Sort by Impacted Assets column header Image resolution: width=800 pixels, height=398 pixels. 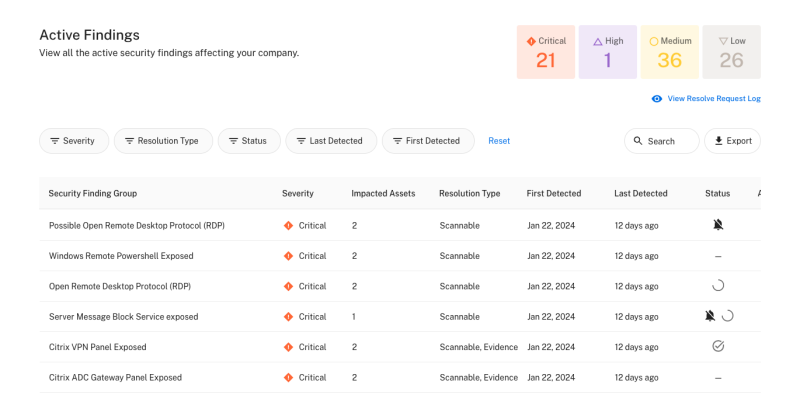click(x=383, y=193)
